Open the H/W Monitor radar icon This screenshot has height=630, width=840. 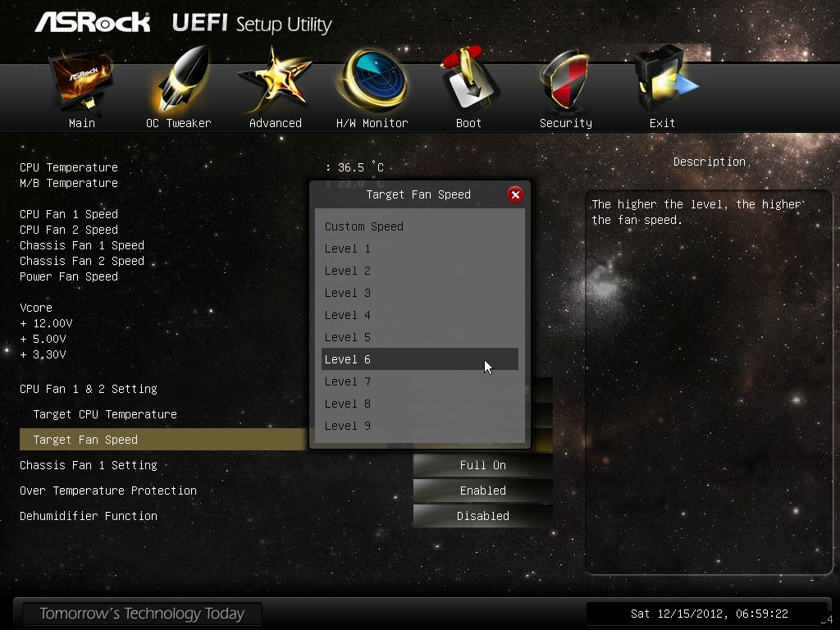pos(372,80)
